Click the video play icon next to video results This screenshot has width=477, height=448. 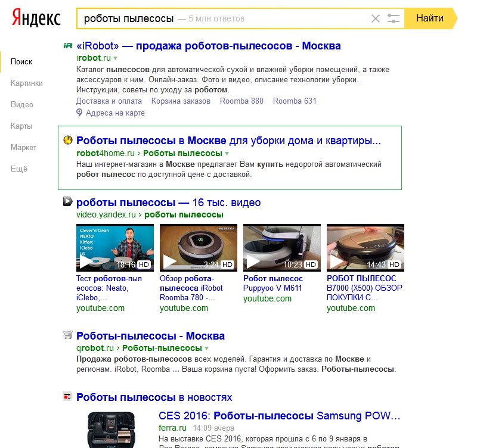point(68,201)
